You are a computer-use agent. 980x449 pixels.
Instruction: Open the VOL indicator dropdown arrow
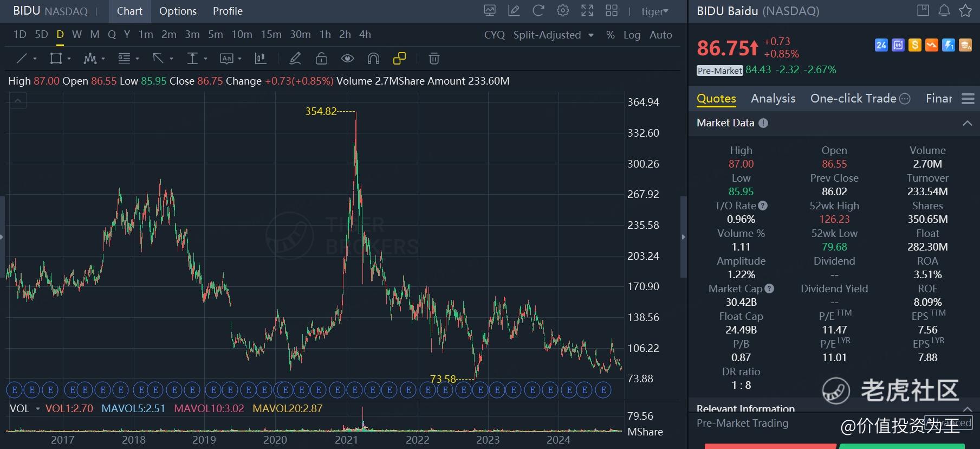38,408
